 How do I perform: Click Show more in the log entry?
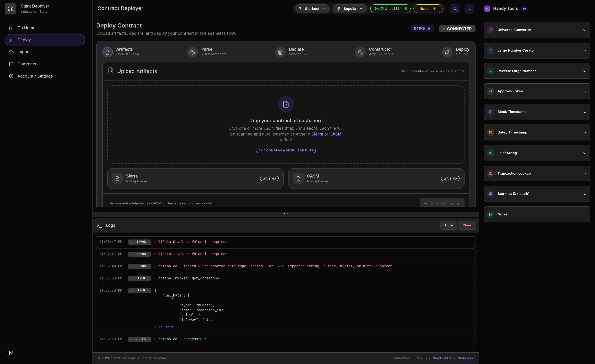click(164, 326)
